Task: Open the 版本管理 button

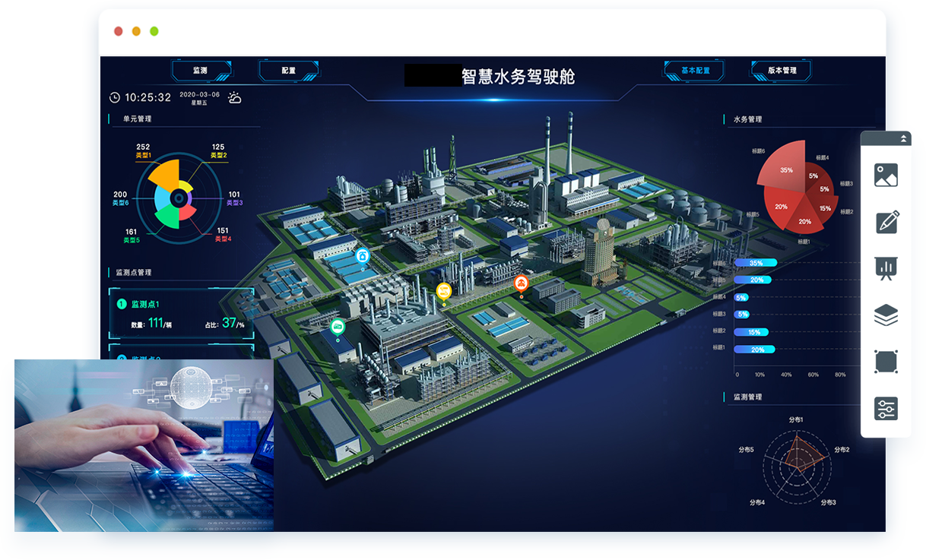Action: (782, 71)
